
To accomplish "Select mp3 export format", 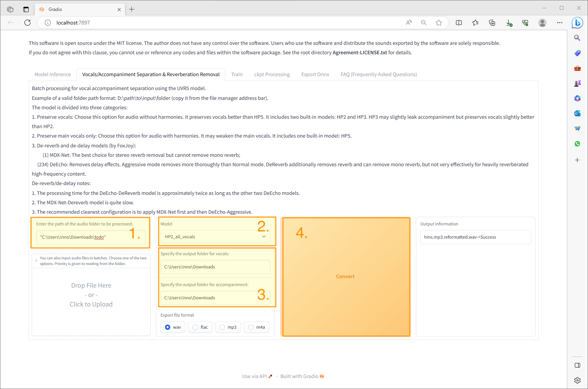I will tap(228, 327).
